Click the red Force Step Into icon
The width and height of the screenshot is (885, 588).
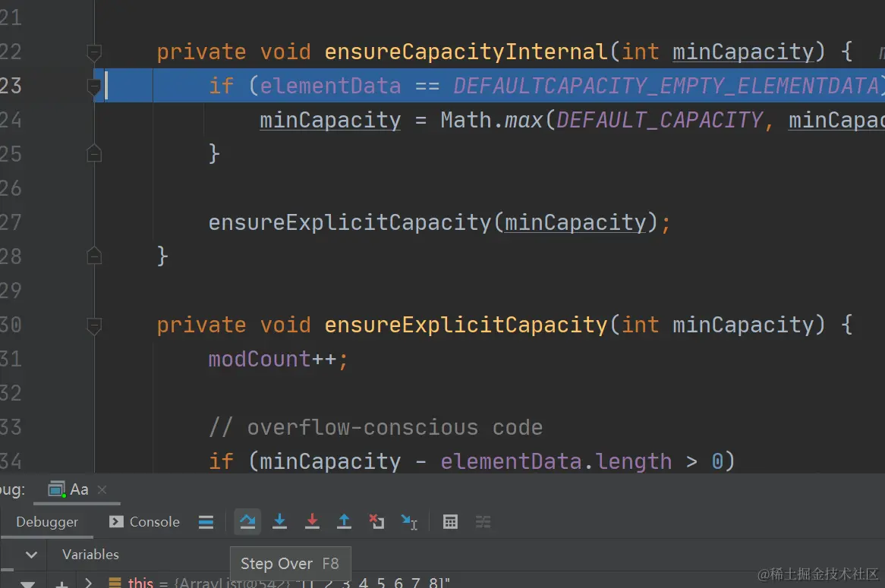point(312,521)
